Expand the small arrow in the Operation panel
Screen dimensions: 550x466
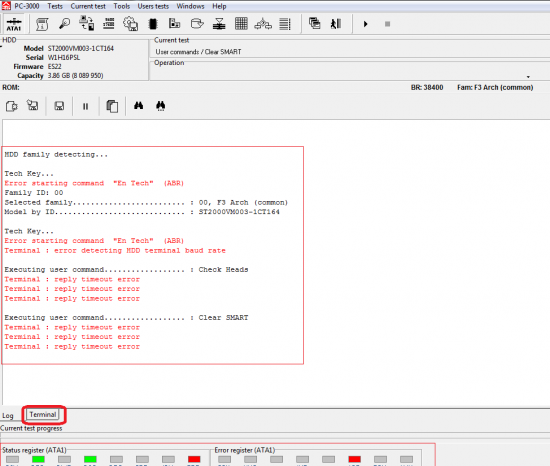(528, 76)
